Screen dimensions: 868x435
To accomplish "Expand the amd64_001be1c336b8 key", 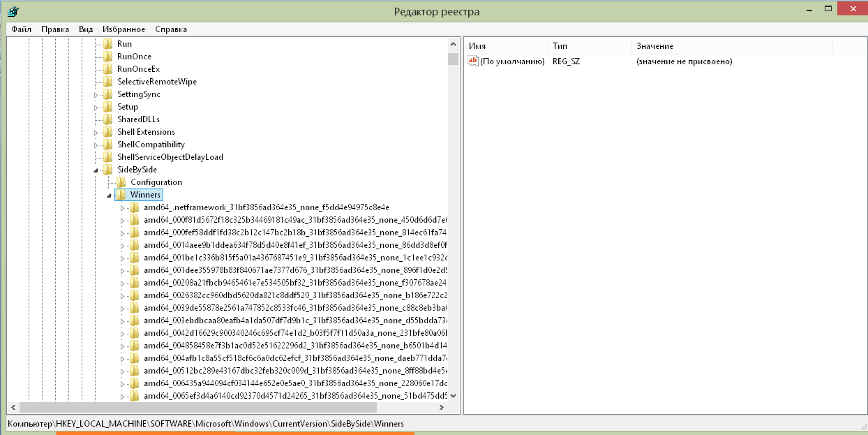I will click(x=123, y=258).
